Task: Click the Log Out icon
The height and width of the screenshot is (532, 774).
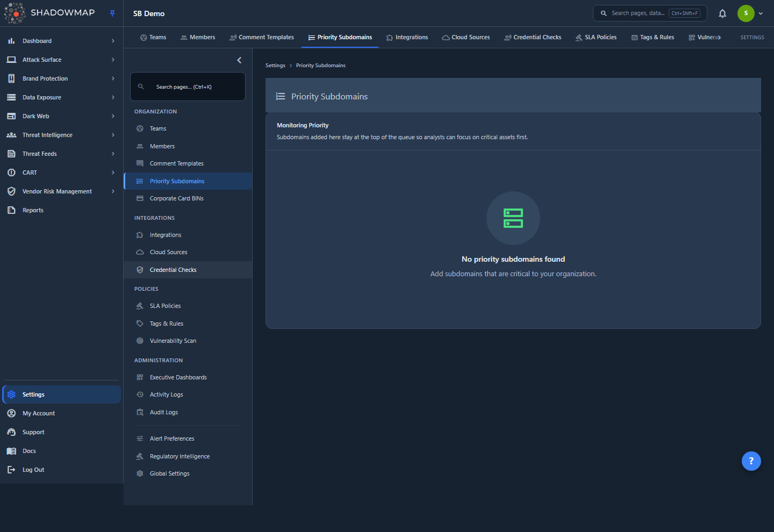Action: [x=11, y=470]
